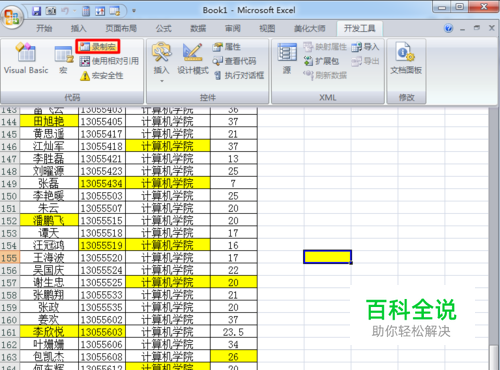Screen dimensions: 500x370
Task: Click the selected yellow cell in row 155
Action: tap(327, 257)
